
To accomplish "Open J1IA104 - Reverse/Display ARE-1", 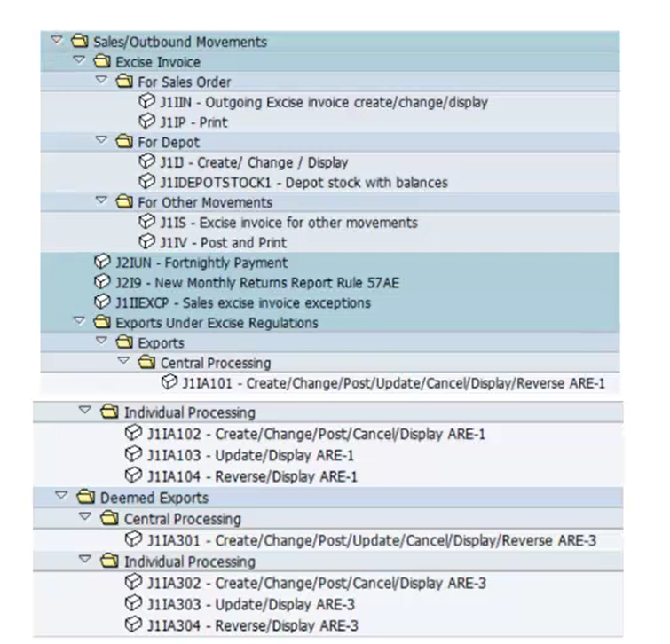I will click(253, 476).
